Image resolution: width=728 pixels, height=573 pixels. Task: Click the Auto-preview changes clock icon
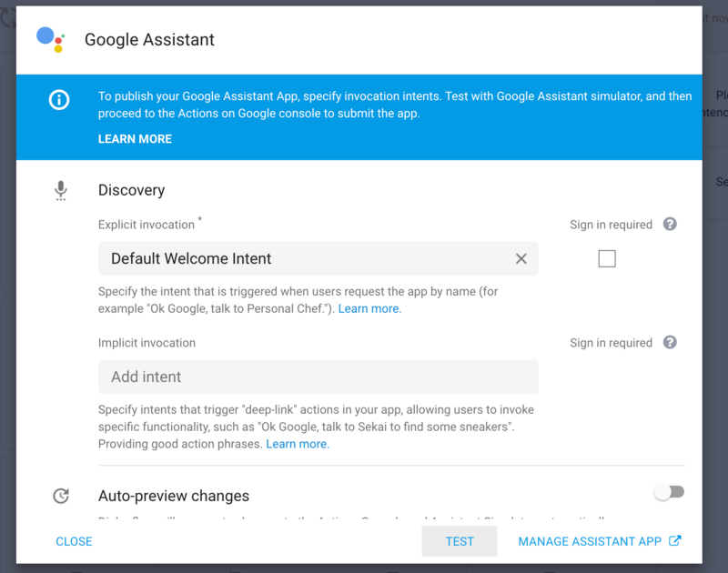pyautogui.click(x=61, y=496)
